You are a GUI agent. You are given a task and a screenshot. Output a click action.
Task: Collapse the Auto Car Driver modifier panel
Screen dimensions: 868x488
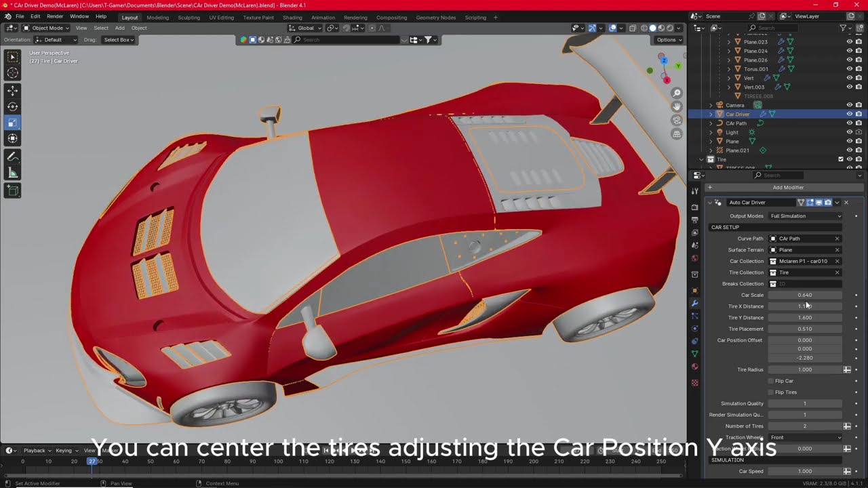710,203
